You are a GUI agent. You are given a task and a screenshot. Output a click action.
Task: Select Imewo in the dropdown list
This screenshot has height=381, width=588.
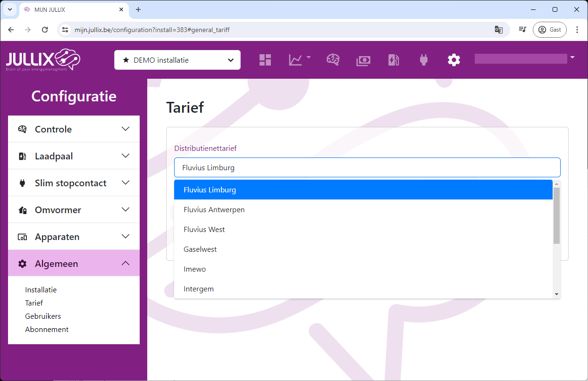click(x=194, y=269)
